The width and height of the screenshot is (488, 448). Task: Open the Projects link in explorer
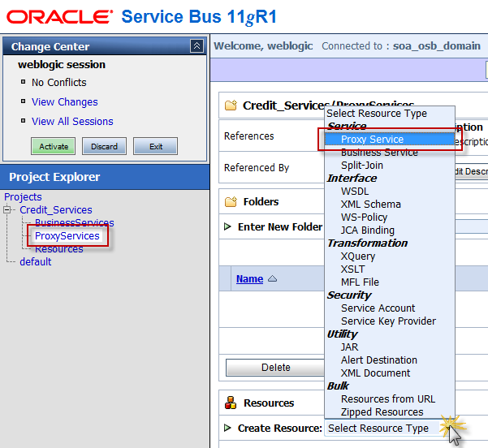click(23, 196)
